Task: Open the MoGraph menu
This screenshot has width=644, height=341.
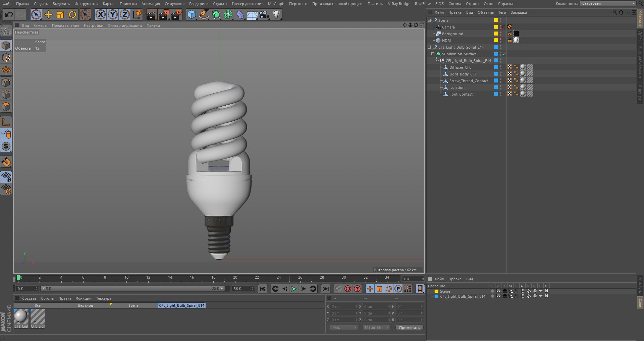Action: (x=276, y=4)
